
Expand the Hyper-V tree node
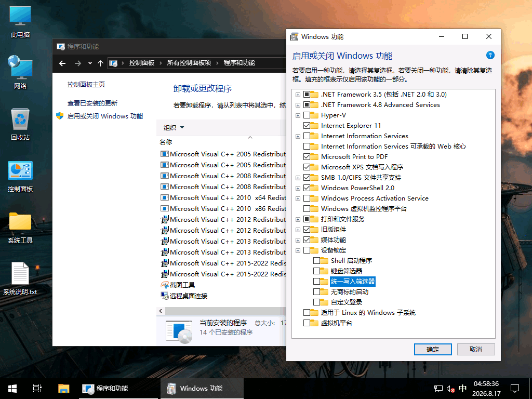[x=298, y=115]
